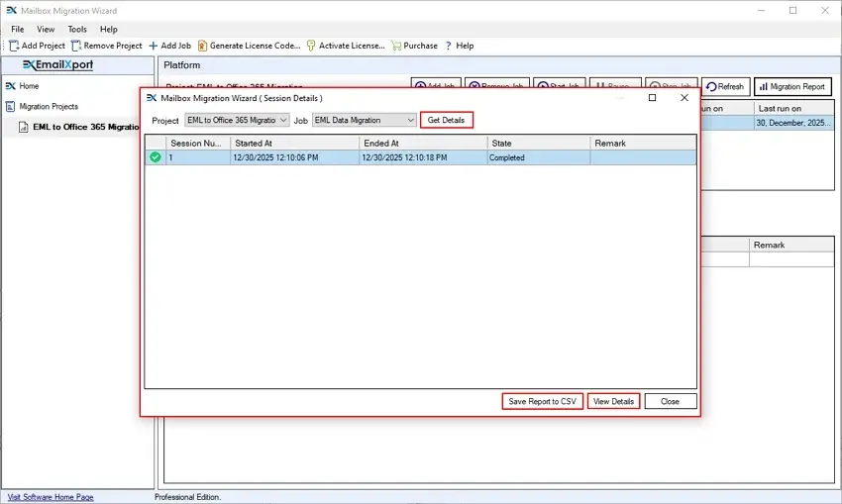
Task: Open Generate License Code toolbar item
Action: tap(249, 46)
